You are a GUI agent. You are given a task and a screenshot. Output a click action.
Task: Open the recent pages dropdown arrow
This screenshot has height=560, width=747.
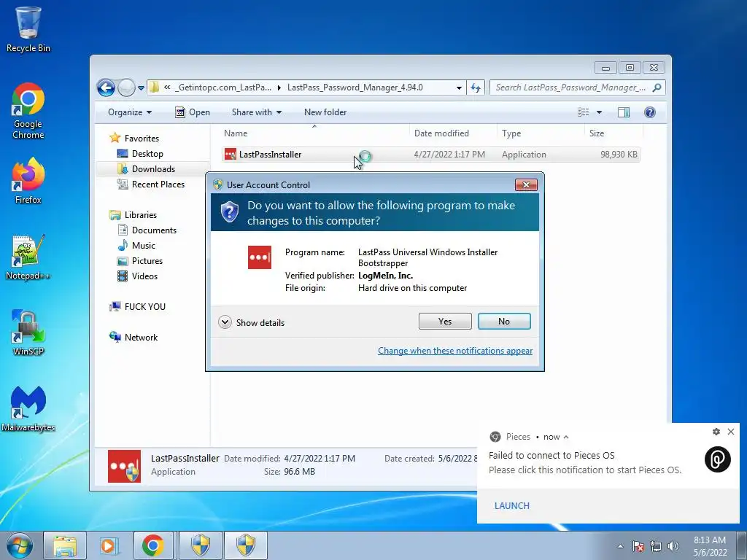click(x=141, y=88)
